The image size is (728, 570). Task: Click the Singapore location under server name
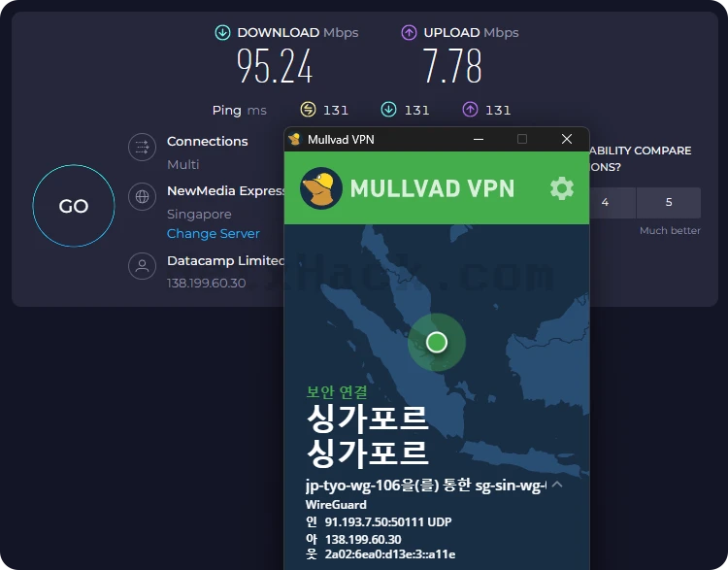pos(199,215)
